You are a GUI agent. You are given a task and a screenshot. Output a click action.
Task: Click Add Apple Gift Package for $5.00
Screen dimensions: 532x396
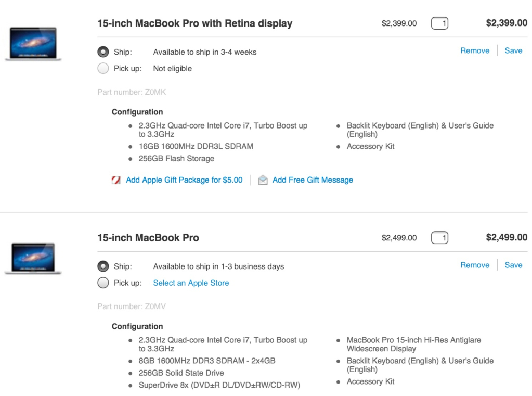[x=184, y=180]
